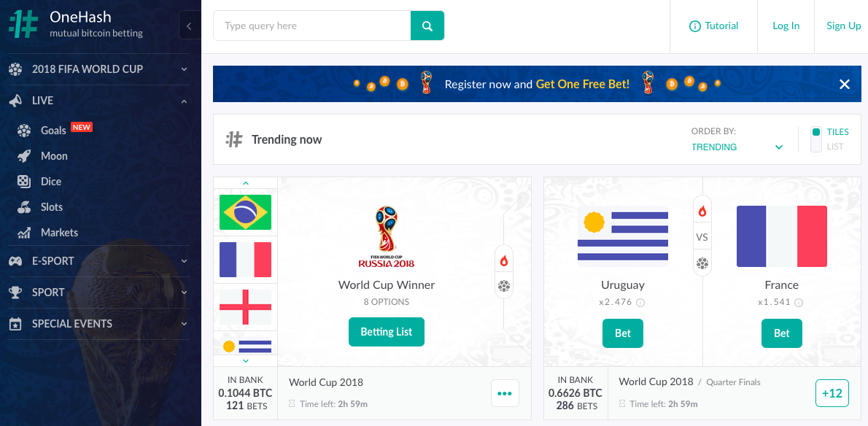Click the magnifier search button

coord(427,26)
